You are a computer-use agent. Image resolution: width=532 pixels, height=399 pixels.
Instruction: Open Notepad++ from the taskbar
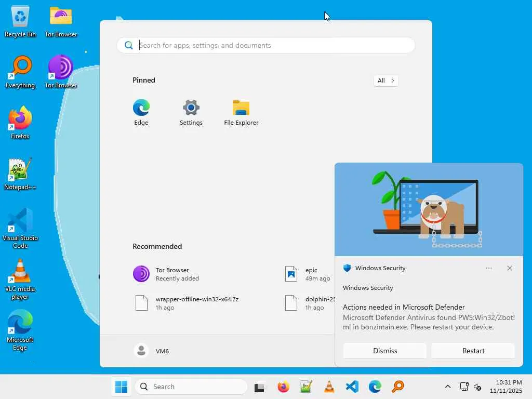[x=306, y=387]
